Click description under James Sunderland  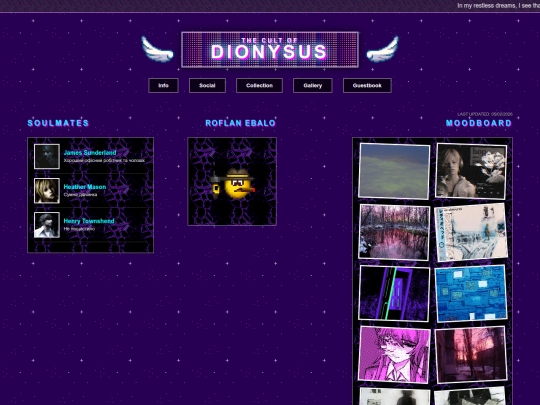(104, 160)
